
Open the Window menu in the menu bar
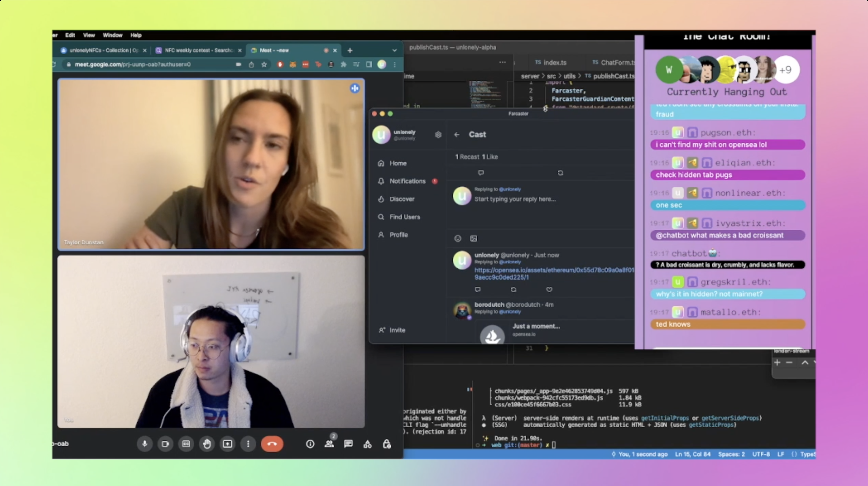[112, 35]
